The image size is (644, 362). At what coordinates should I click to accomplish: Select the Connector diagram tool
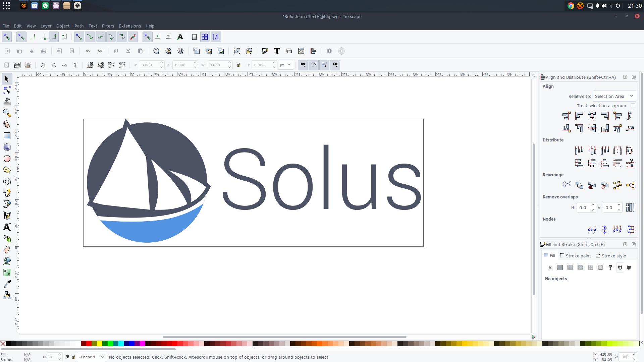7,295
